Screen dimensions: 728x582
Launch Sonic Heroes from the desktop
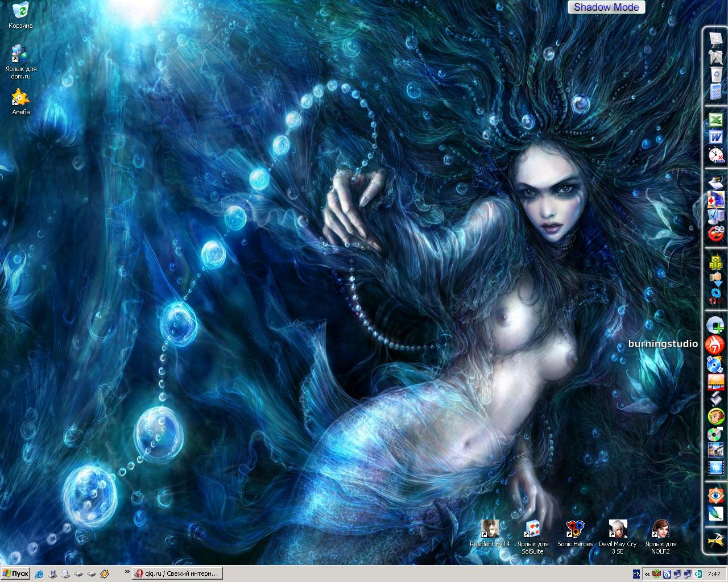575,533
